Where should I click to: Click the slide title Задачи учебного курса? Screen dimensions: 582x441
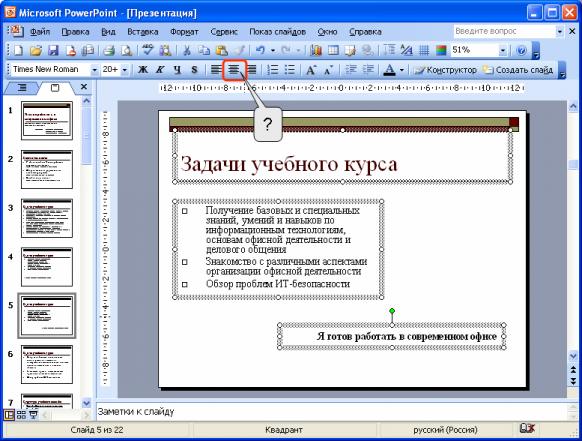tap(289, 163)
